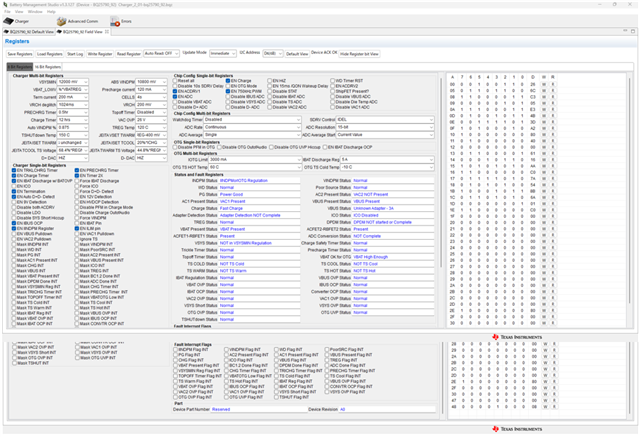The height and width of the screenshot is (437, 640).
Task: Maximize the register view panel
Action: click(x=633, y=31)
